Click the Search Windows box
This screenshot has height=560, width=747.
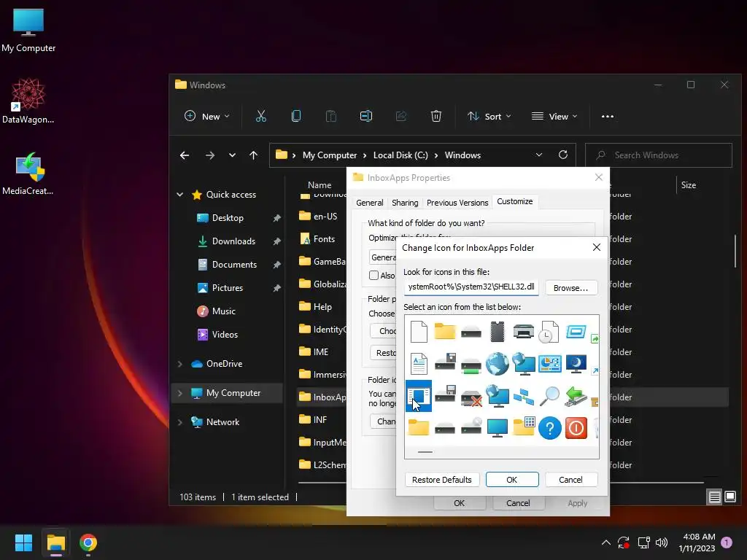pyautogui.click(x=659, y=155)
